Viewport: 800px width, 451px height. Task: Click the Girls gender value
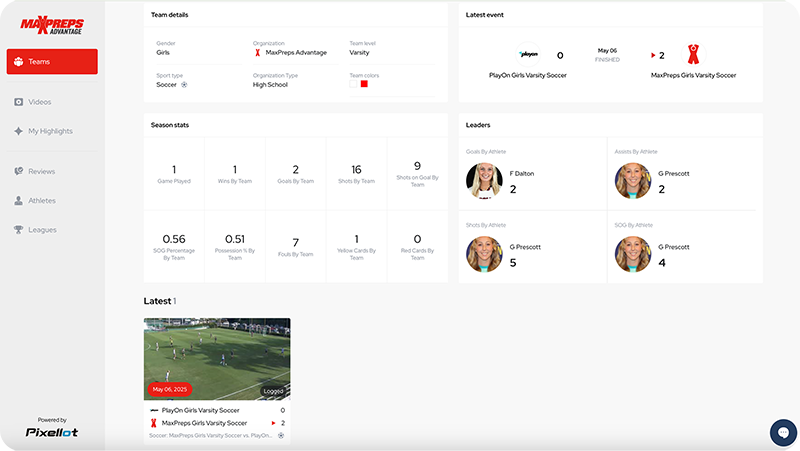point(163,53)
